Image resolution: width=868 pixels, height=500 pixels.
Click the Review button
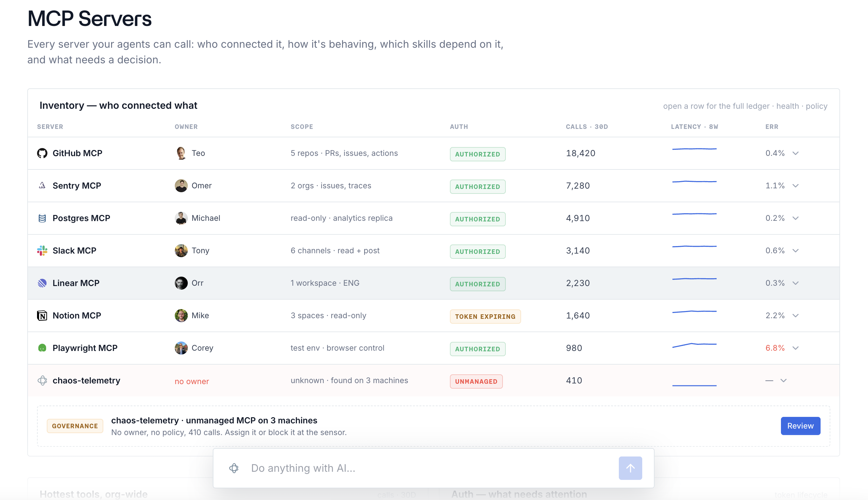[x=800, y=426]
